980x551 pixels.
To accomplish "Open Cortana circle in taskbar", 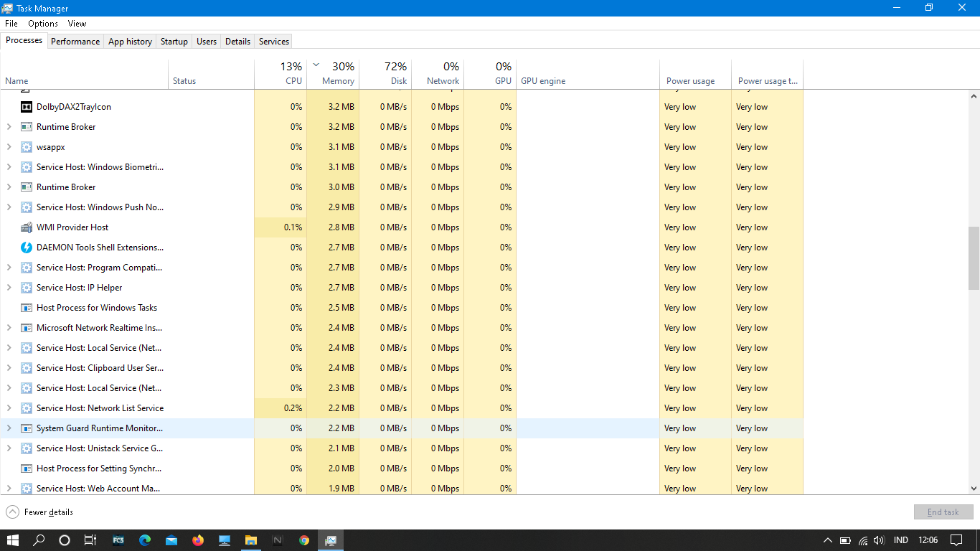I will 65,540.
